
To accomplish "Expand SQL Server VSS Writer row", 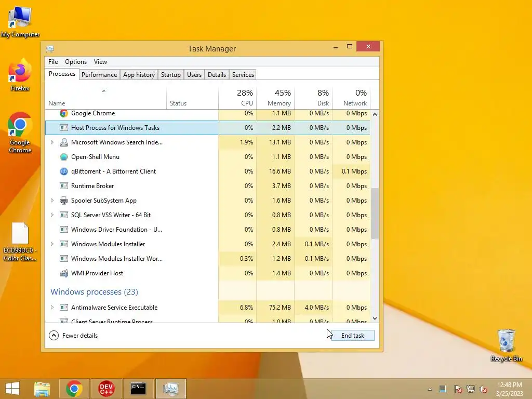I will tap(52, 215).
